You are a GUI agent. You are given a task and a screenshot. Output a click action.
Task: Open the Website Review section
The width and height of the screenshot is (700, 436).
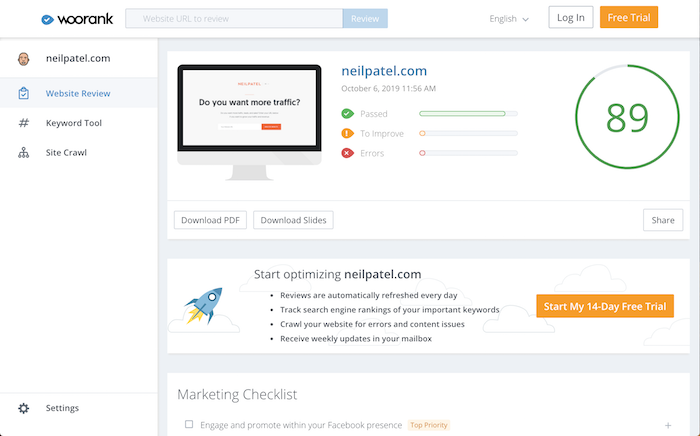tap(79, 93)
